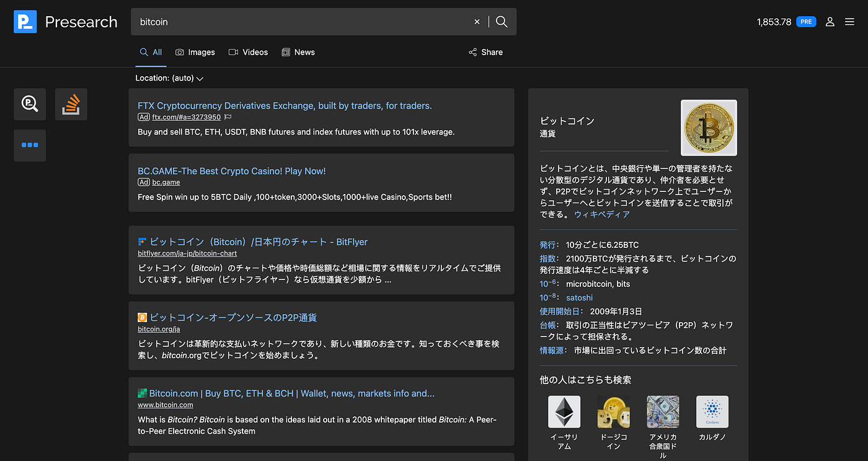Open the Dogecoin (ドージコイン) related search
The image size is (868, 461).
pos(613,423)
